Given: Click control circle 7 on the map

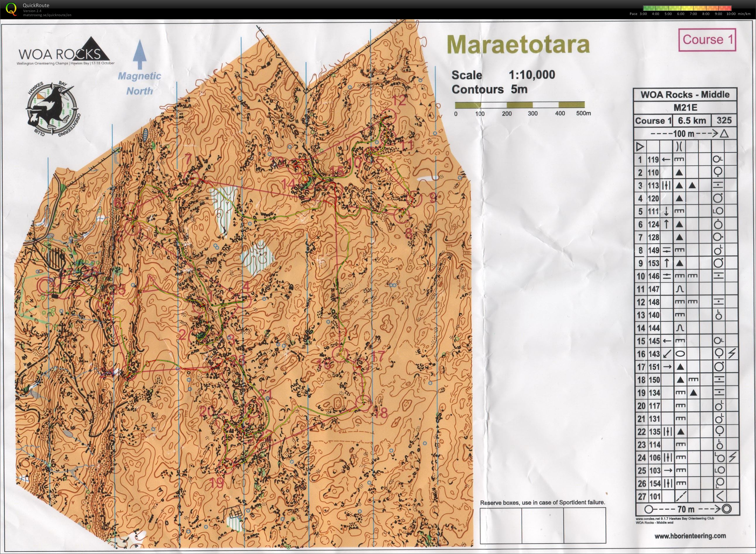Looking at the screenshot, I should pyautogui.click(x=192, y=178).
